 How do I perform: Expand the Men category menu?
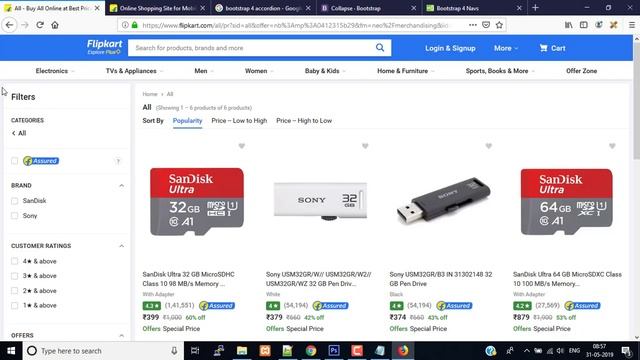tap(204, 71)
